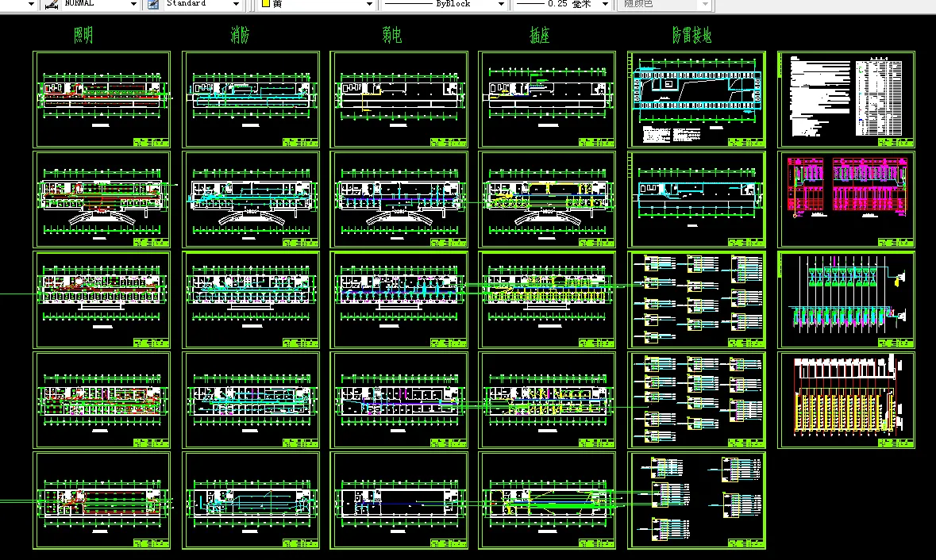
Task: Select the 消防 column heading text
Action: (x=240, y=36)
